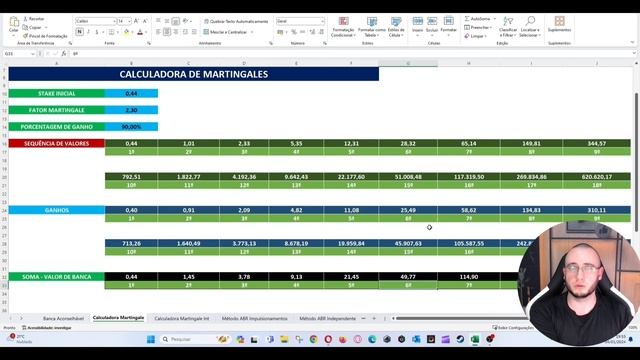Open Classificar e Filtrar menu
This screenshot has width=640, height=360.
(x=508, y=27)
